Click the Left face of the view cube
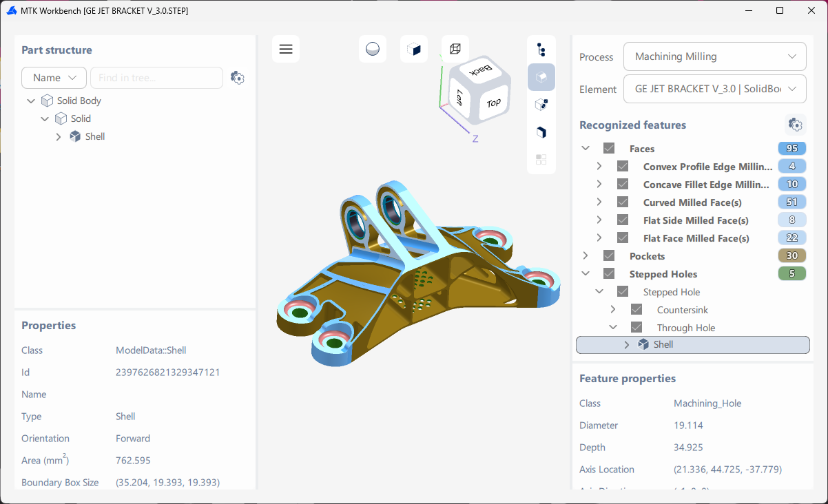828x504 pixels. 459,97
